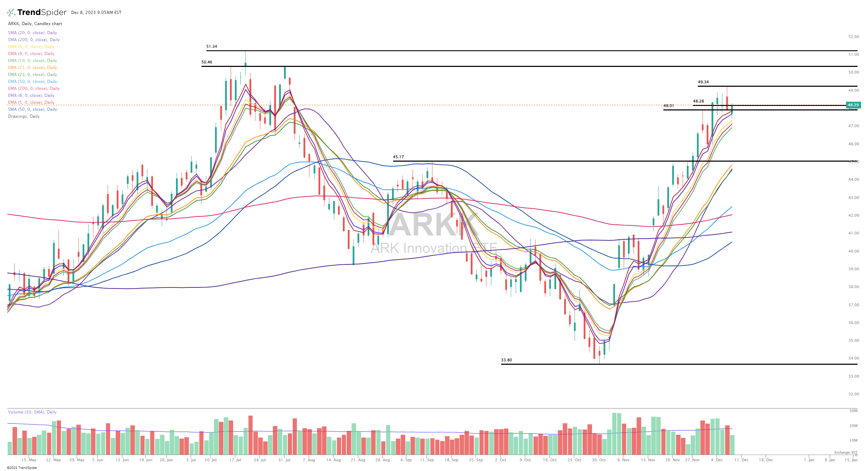
Task: Select the EMA (9, 0, close) legend entry
Action: coord(31,54)
